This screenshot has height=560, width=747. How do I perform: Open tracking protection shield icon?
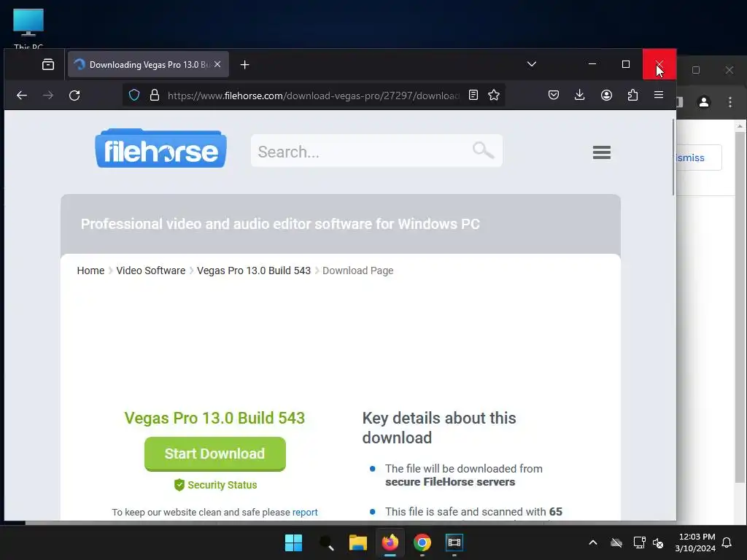pos(134,96)
